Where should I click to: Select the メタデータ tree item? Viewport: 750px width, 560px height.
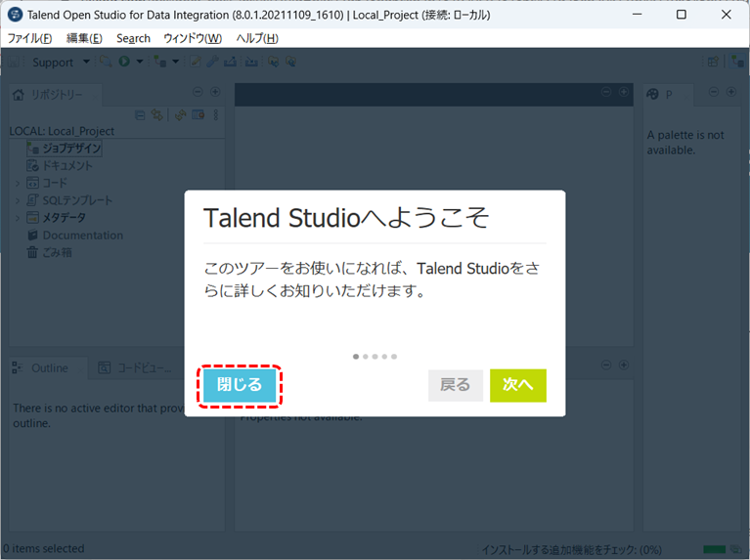click(57, 218)
